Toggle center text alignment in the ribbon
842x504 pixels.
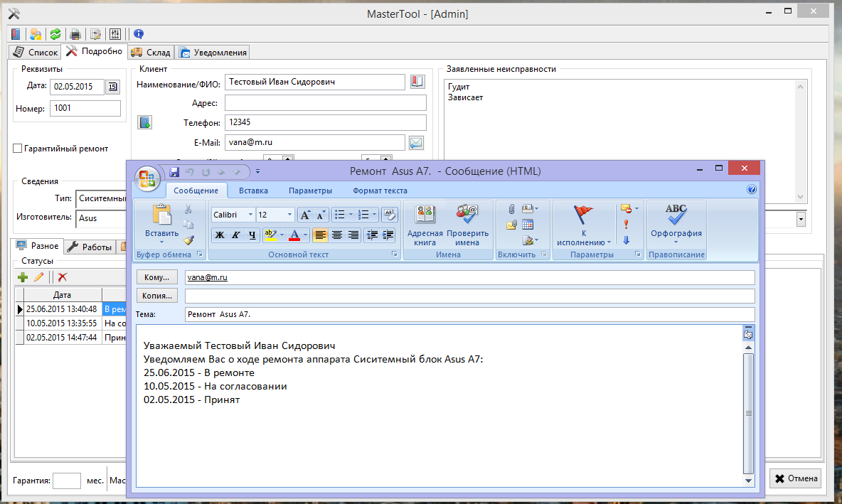pyautogui.click(x=336, y=235)
